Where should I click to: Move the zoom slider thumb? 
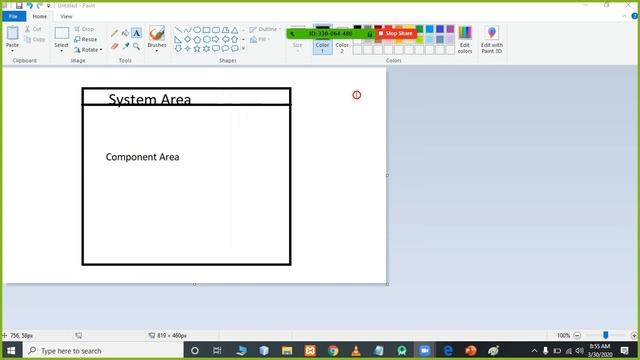pos(606,335)
